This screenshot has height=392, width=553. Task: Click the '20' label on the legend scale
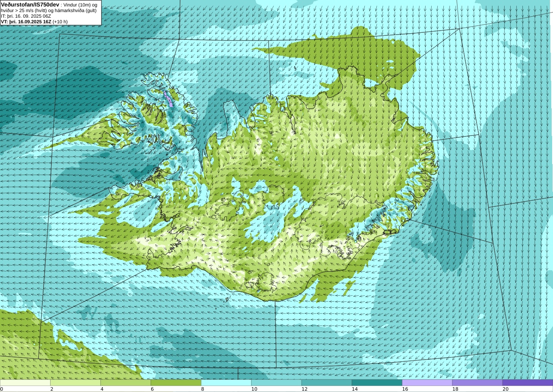(505, 389)
